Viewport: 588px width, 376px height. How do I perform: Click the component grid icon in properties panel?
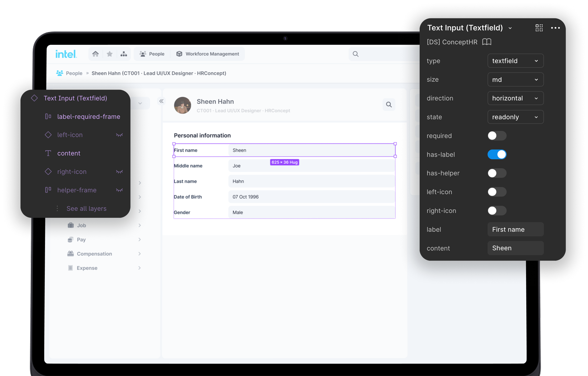tap(539, 28)
